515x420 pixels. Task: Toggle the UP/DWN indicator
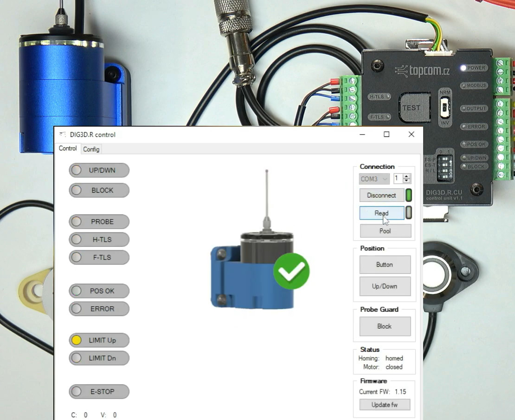[x=99, y=170]
